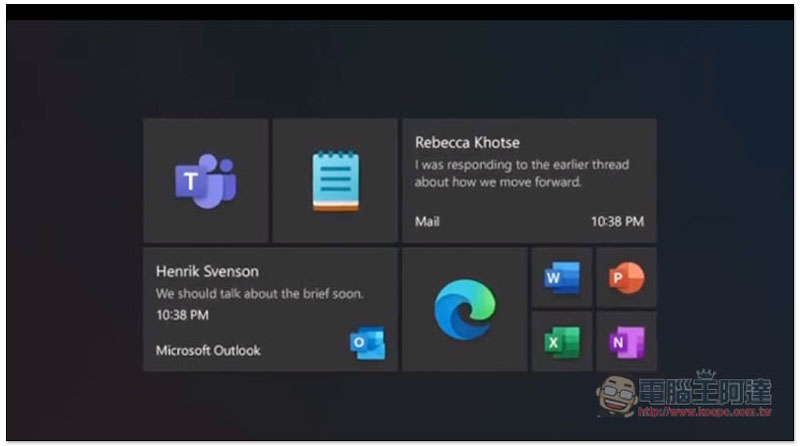Open message 'I was responding to the earlier thread'
Image resolution: width=800 pixels, height=446 pixels.
click(x=521, y=173)
